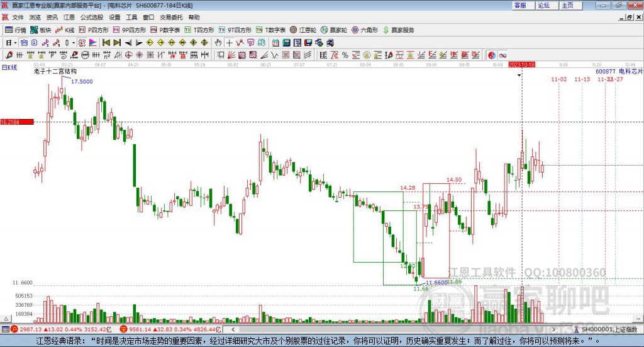Screen dimensions: 644x347
Task: Click the black right arrow icon
Action: [139, 43]
